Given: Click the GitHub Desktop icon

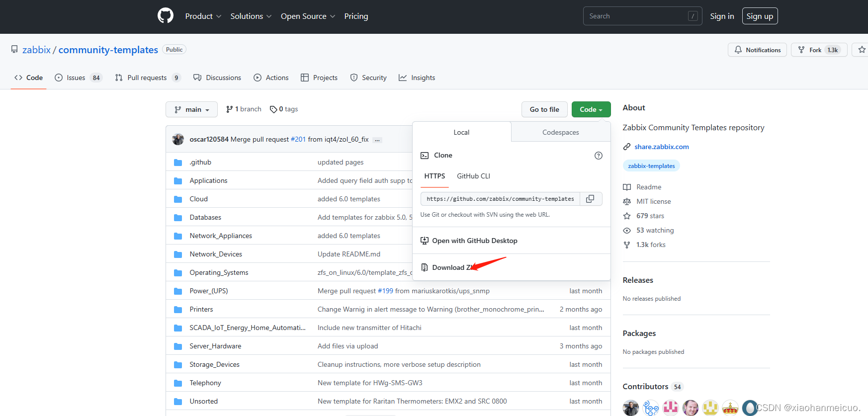Looking at the screenshot, I should (x=425, y=241).
